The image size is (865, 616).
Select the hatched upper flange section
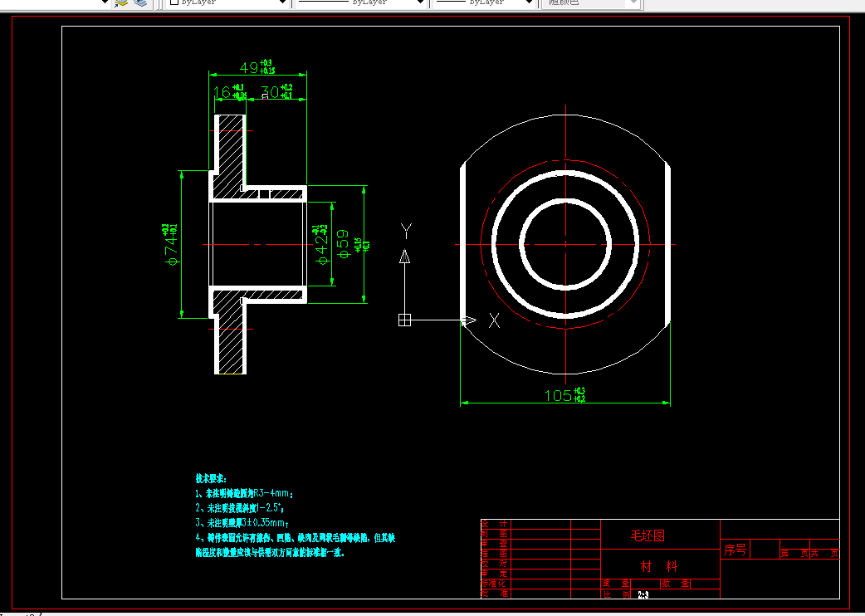230,152
